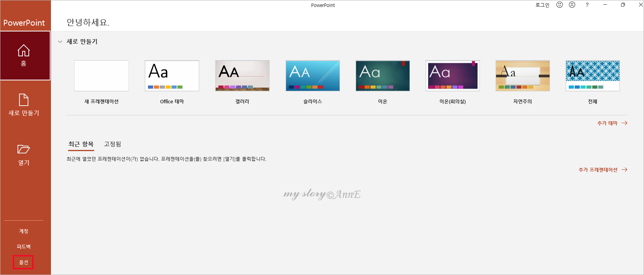Click the frowning face feedback icon
This screenshot has height=275, width=644.
point(572,5)
